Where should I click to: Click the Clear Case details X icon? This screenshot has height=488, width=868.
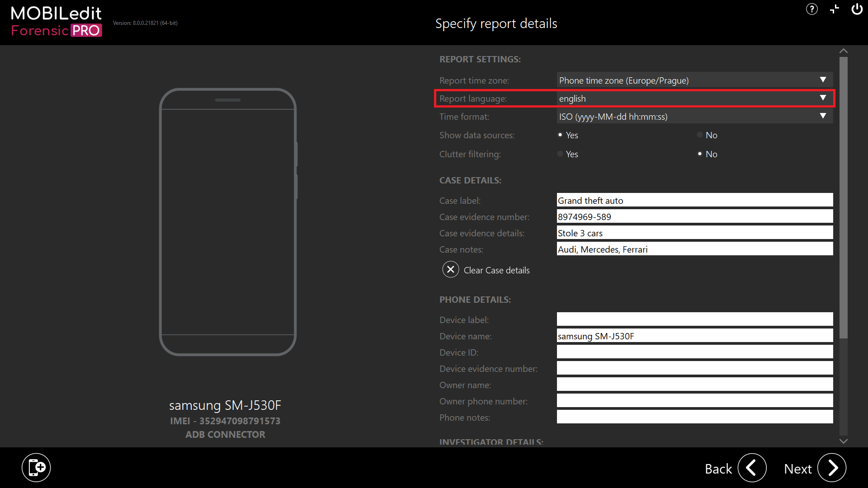450,270
